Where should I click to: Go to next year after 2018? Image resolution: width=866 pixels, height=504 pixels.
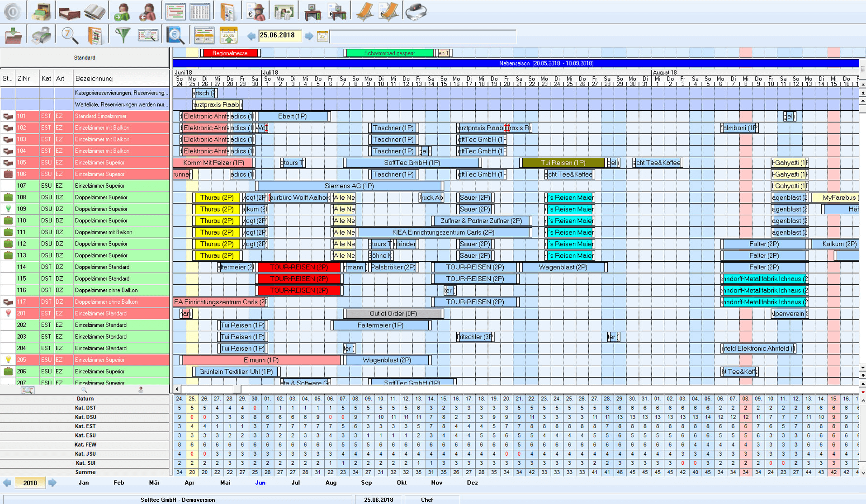pos(52,483)
